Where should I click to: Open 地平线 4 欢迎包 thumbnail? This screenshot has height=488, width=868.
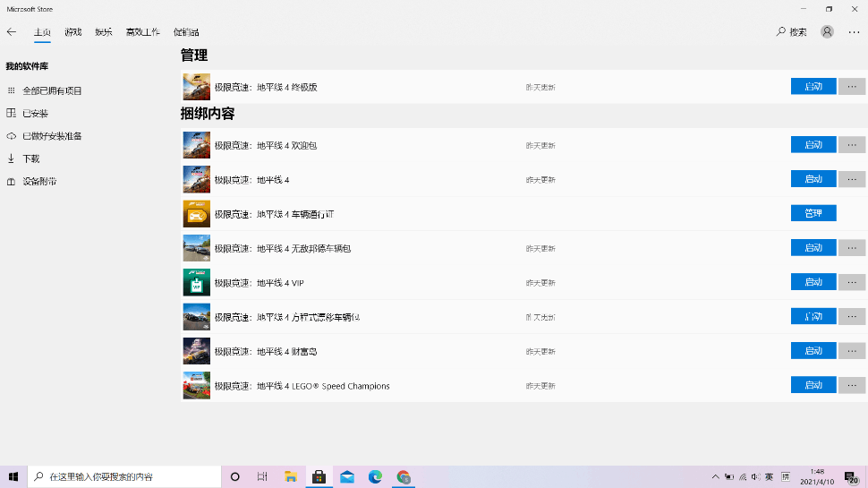click(x=197, y=145)
